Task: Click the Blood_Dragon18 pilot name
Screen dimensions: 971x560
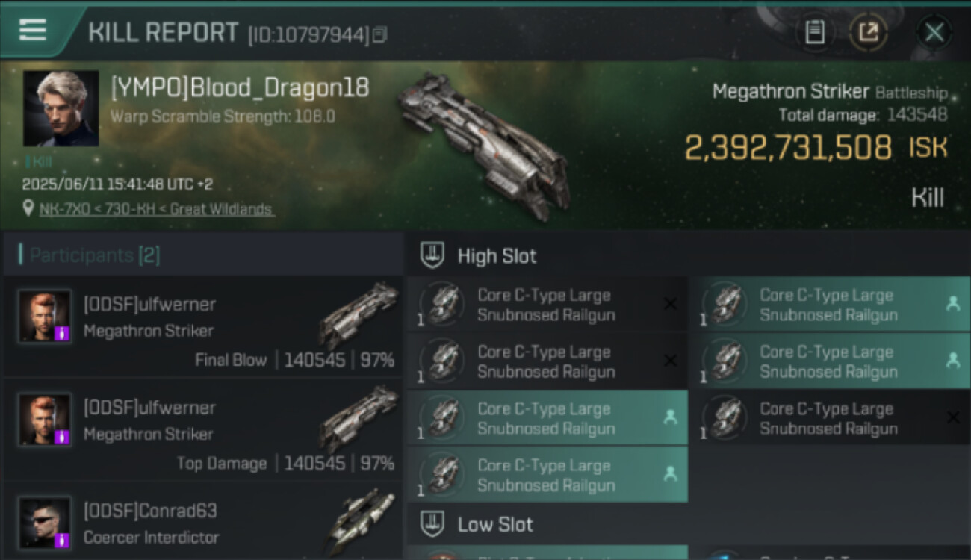Action: [240, 87]
